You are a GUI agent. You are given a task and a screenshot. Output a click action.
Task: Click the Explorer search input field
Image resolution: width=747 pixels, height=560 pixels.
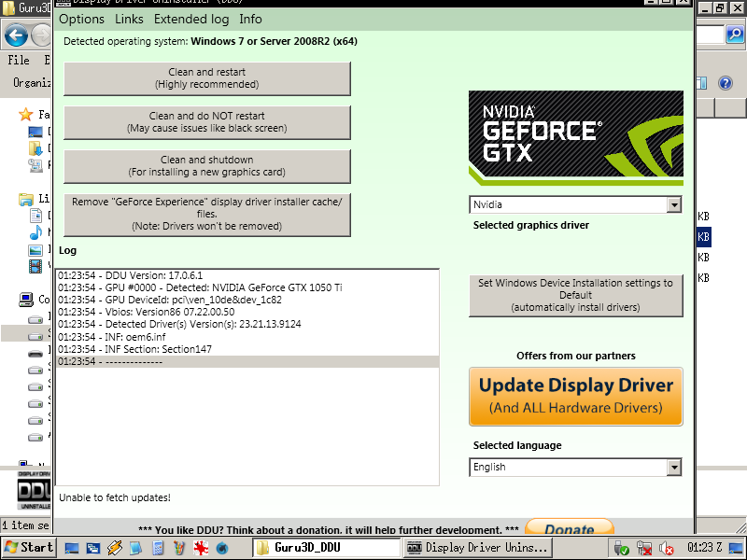click(x=710, y=35)
